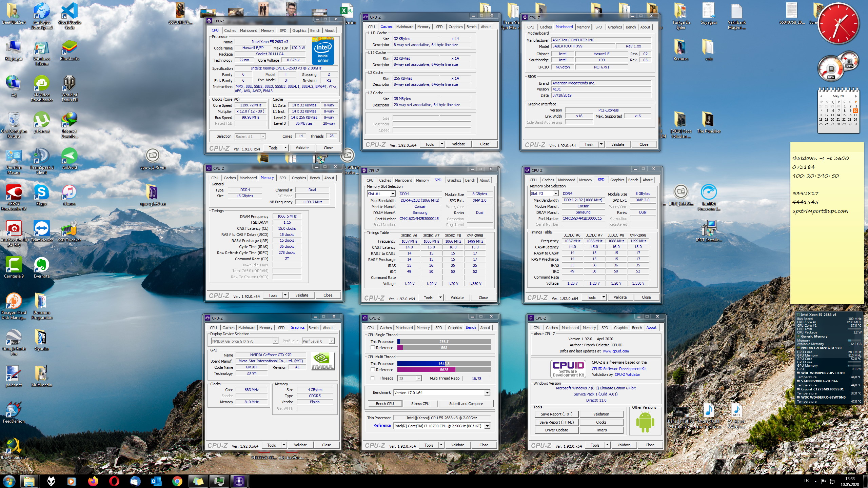
Task: Open Firefox from the taskbar
Action: (93, 481)
